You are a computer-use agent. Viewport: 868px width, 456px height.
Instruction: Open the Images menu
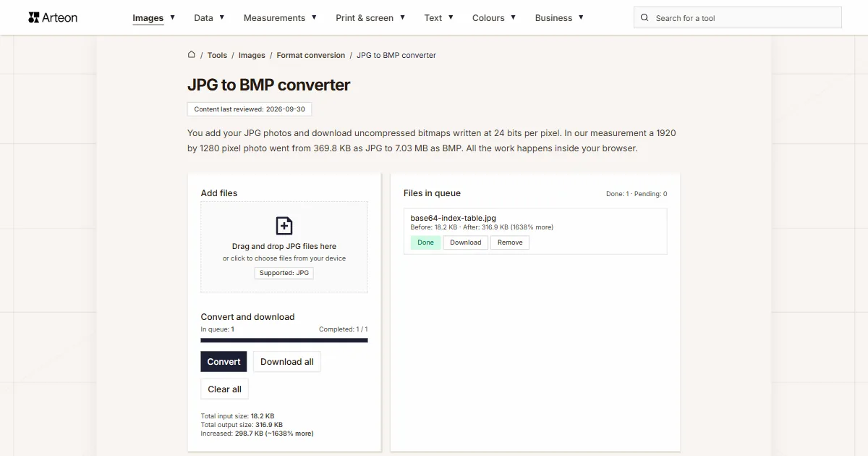(x=148, y=18)
